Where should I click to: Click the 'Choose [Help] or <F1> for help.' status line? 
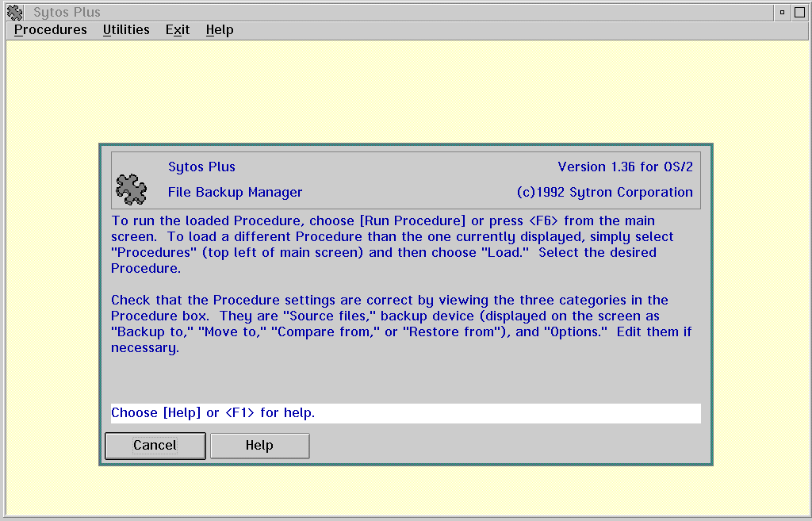[x=405, y=413]
